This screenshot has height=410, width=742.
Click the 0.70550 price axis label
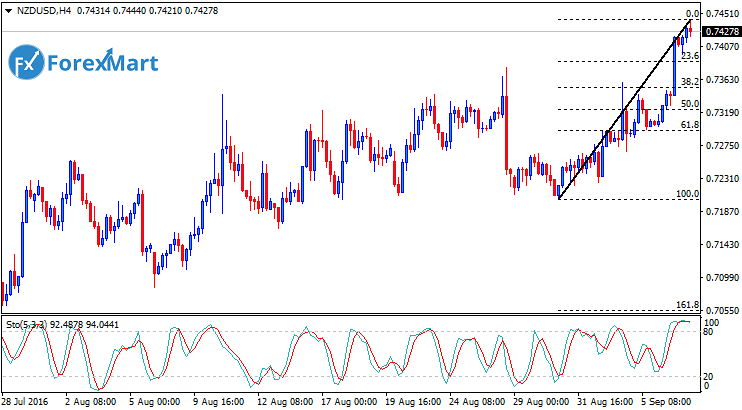pos(721,311)
